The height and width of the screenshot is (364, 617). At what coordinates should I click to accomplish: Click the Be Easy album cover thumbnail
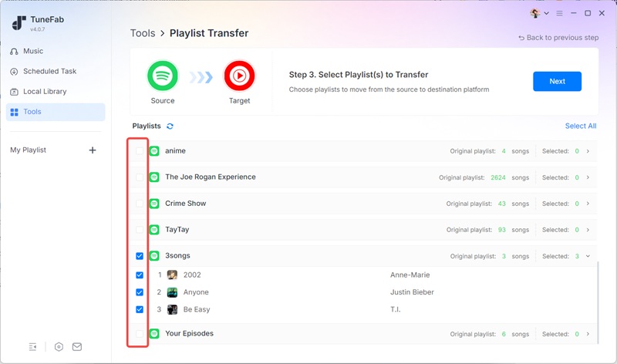[172, 310]
